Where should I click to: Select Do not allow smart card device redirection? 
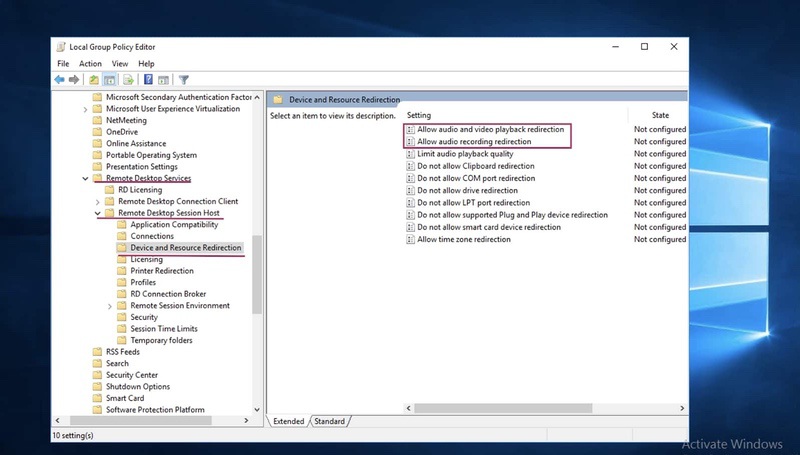(489, 228)
